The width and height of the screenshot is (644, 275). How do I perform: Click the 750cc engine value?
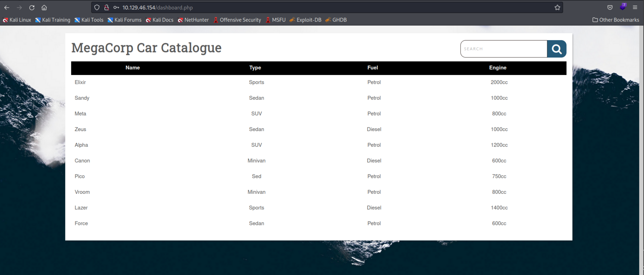(x=499, y=176)
